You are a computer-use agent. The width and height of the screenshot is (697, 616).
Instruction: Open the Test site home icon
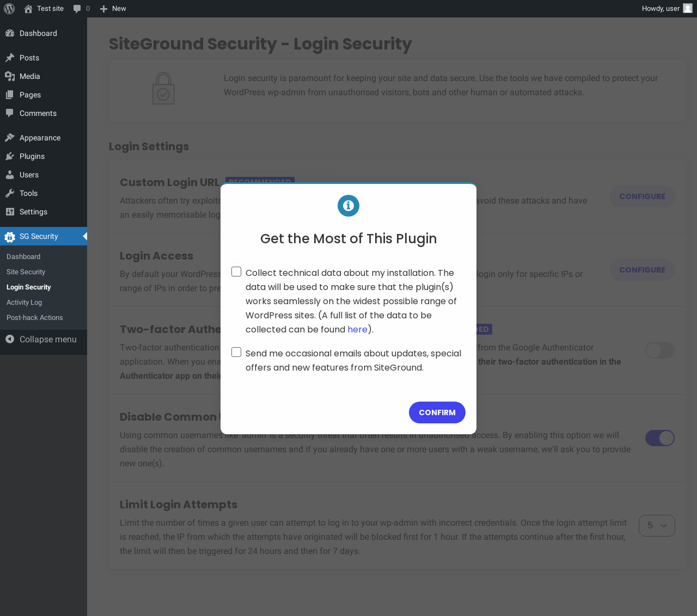tap(28, 9)
